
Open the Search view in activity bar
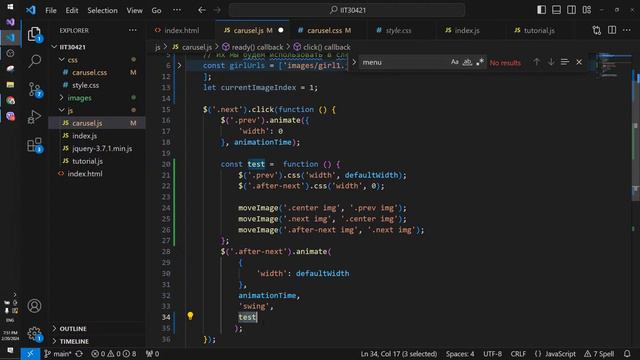(x=34, y=61)
